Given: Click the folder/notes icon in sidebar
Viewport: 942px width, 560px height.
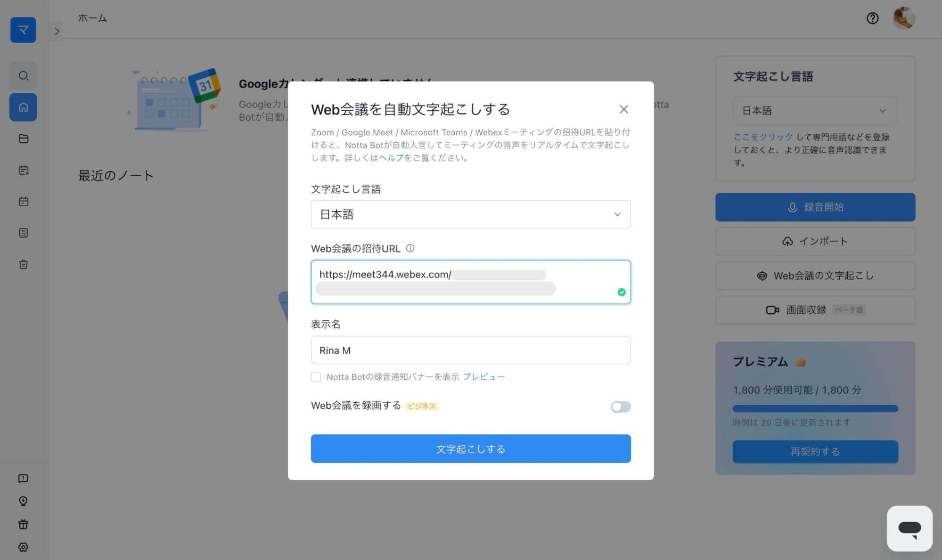Looking at the screenshot, I should [23, 138].
